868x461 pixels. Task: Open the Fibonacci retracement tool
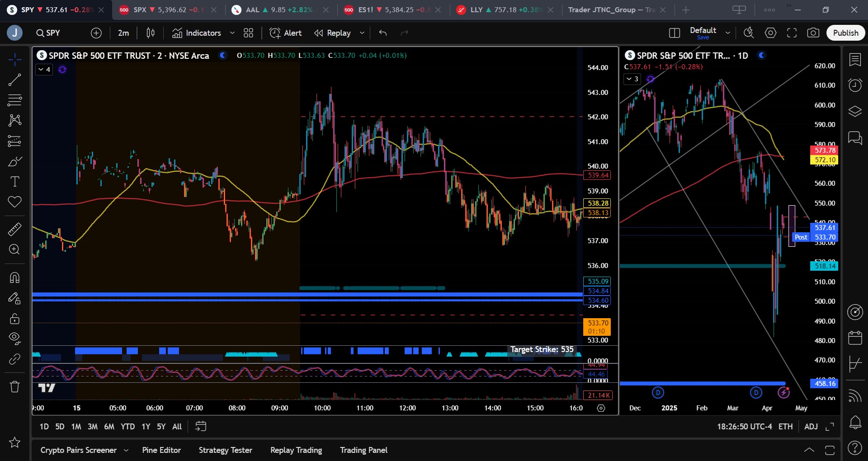[x=14, y=100]
